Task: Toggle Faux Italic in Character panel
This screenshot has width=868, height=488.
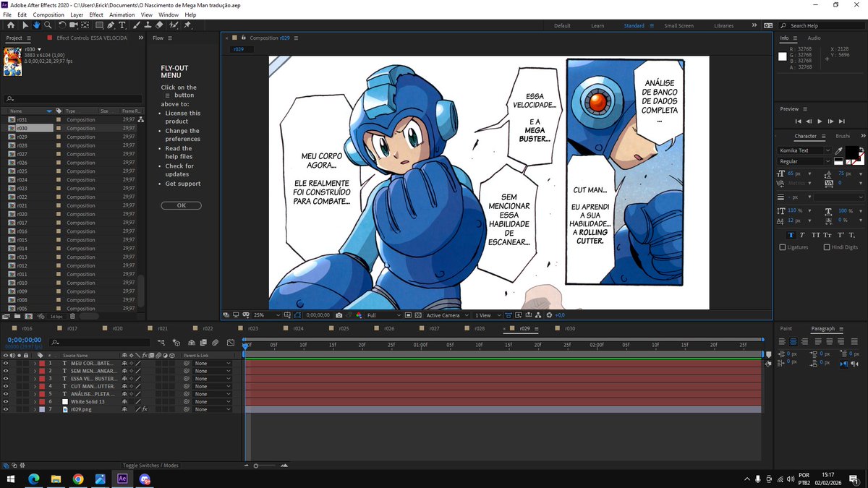Action: click(x=802, y=235)
